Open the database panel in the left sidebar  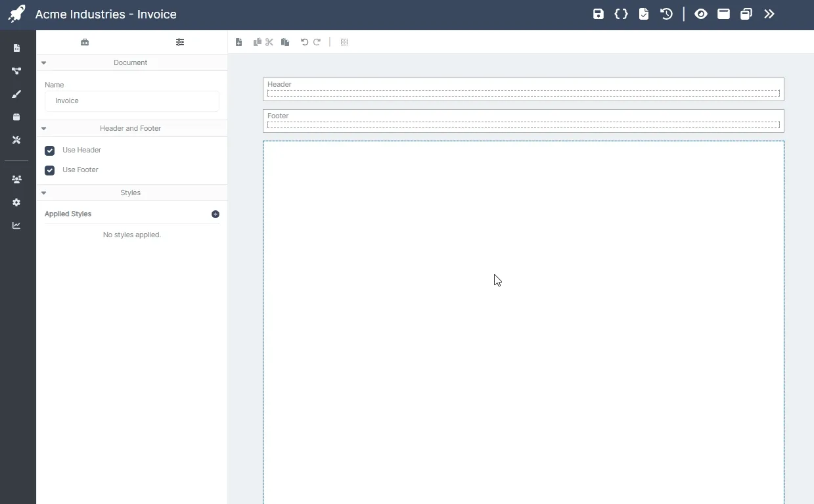pos(16,117)
